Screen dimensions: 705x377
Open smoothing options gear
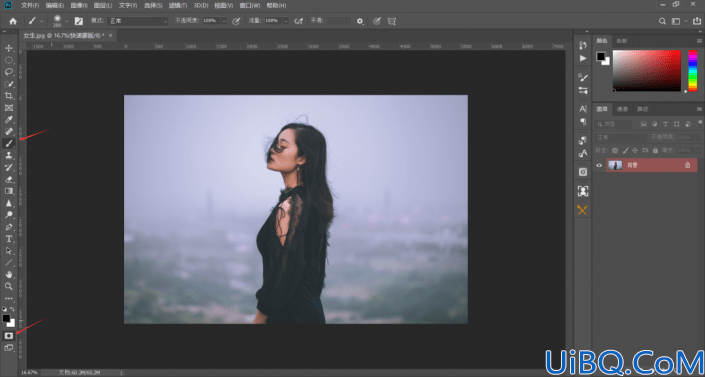click(x=360, y=21)
